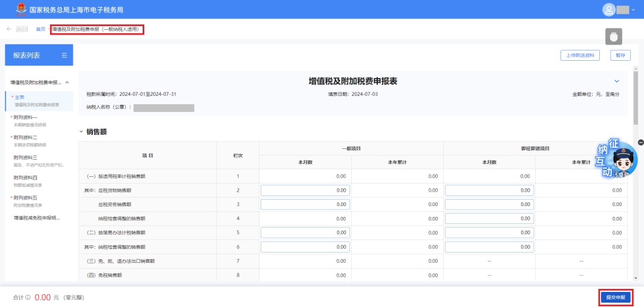Click the 暂存 button
The width and height of the screenshot is (644, 308).
pos(620,55)
